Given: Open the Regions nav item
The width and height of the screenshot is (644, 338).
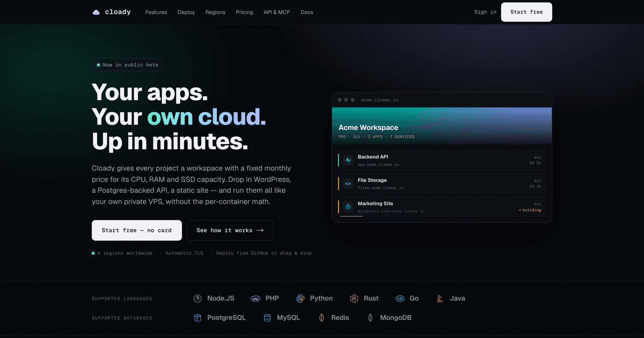Looking at the screenshot, I should [215, 12].
